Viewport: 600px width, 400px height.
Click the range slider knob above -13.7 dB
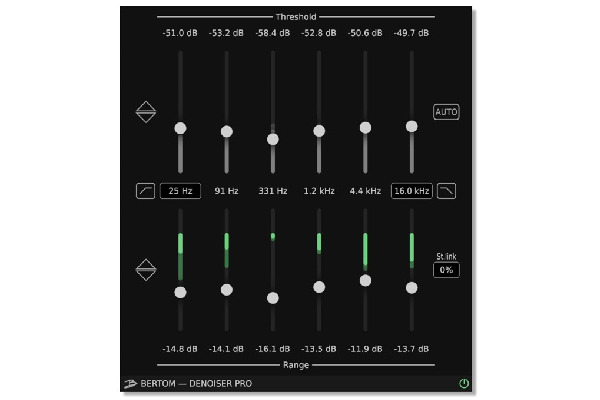(x=412, y=288)
